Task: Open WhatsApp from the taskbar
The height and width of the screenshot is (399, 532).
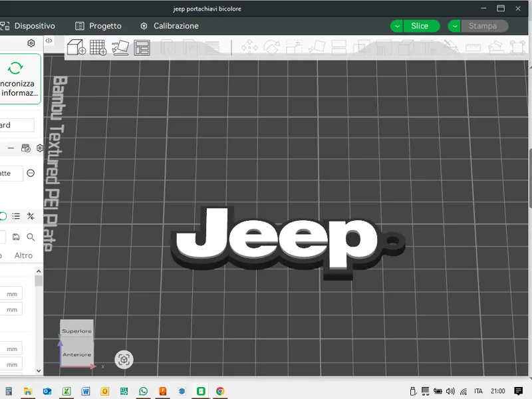Action: [143, 391]
